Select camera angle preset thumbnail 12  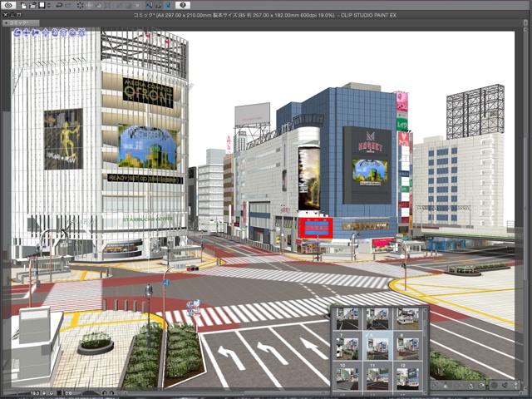click(x=408, y=376)
